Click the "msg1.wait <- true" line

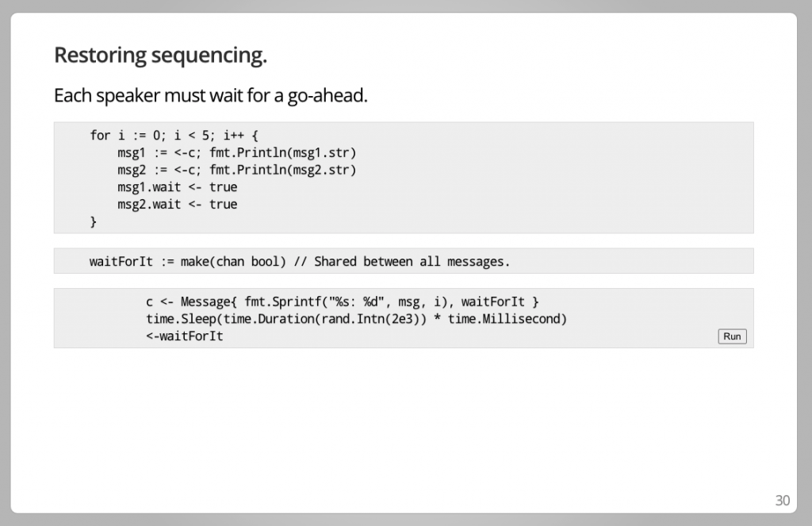pyautogui.click(x=177, y=187)
